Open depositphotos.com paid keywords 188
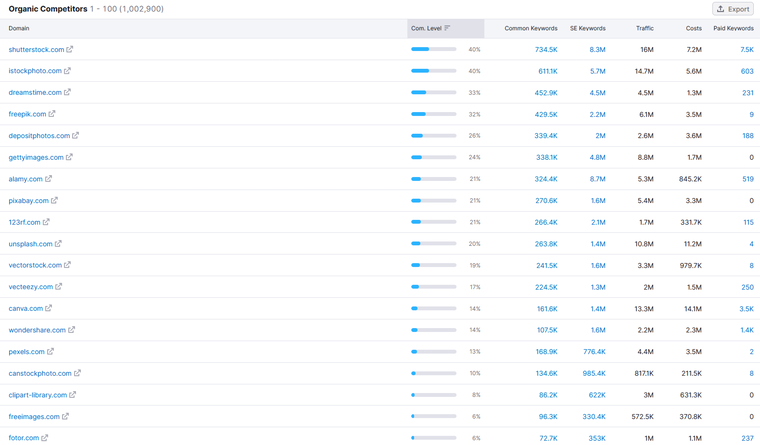Screen dimensions: 760x445 coord(748,136)
